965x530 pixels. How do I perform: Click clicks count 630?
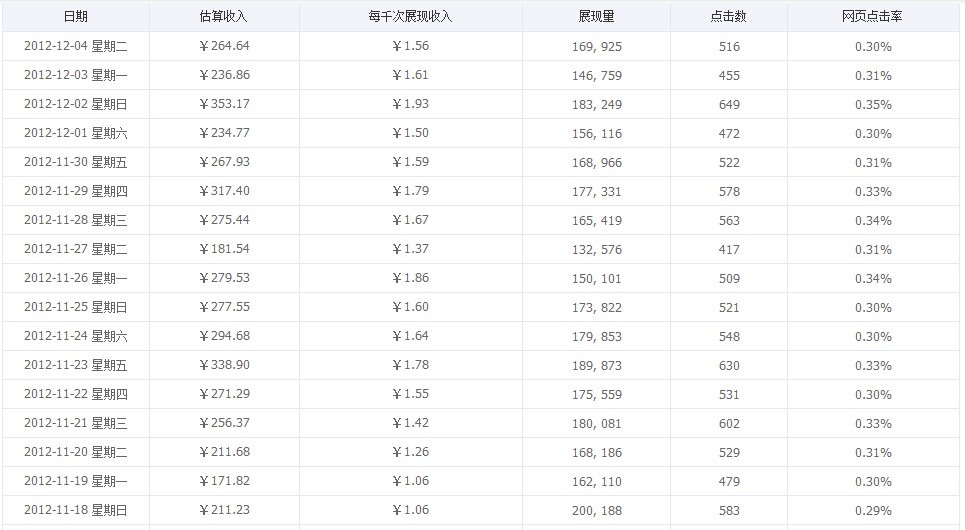pyautogui.click(x=729, y=365)
